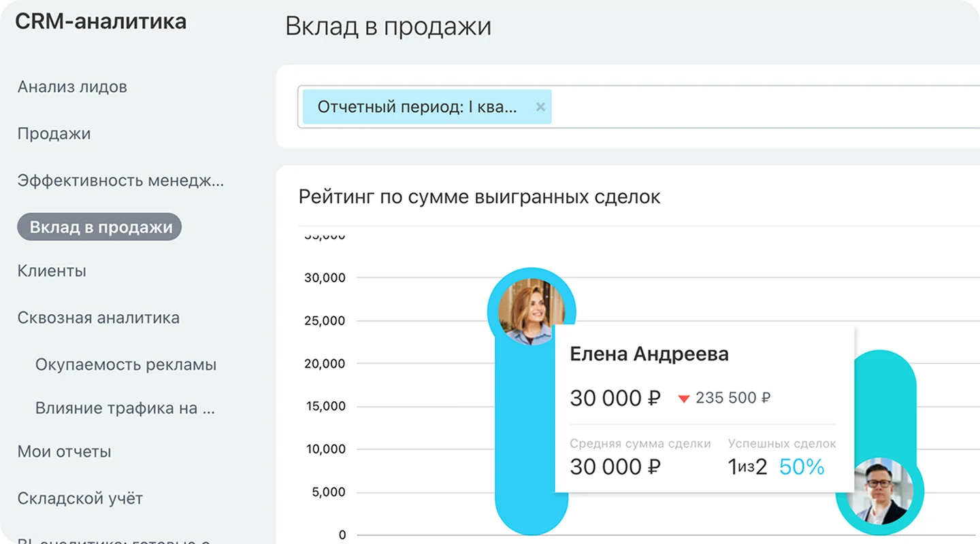Open the Продажи section
The image size is (980, 544).
(x=54, y=134)
